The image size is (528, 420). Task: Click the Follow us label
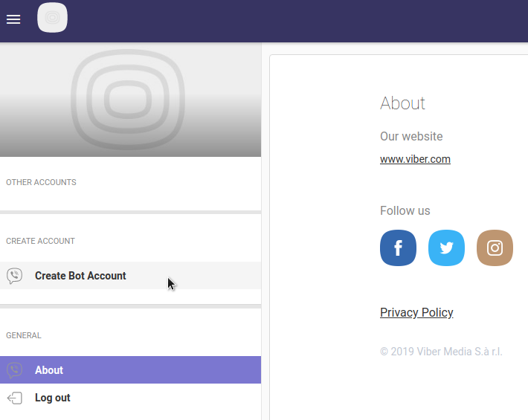pyautogui.click(x=405, y=210)
